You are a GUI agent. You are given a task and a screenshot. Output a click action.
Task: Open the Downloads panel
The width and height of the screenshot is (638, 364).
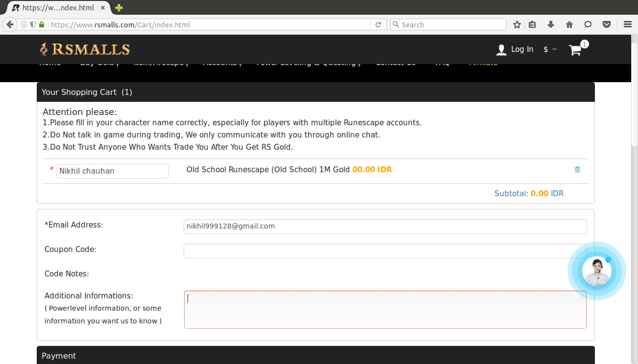550,24
